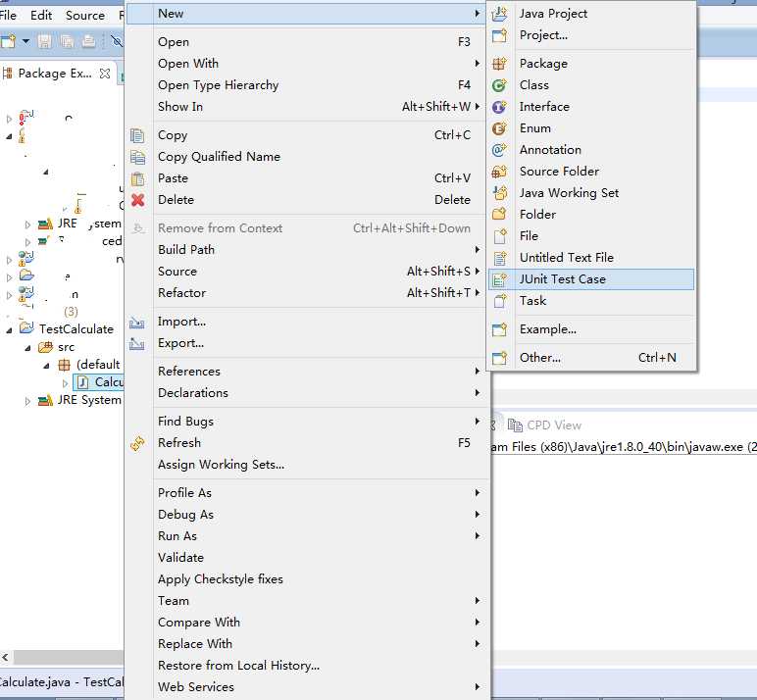Screen dimensions: 757x700
Task: Collapse the (default package) node
Action: (x=46, y=366)
